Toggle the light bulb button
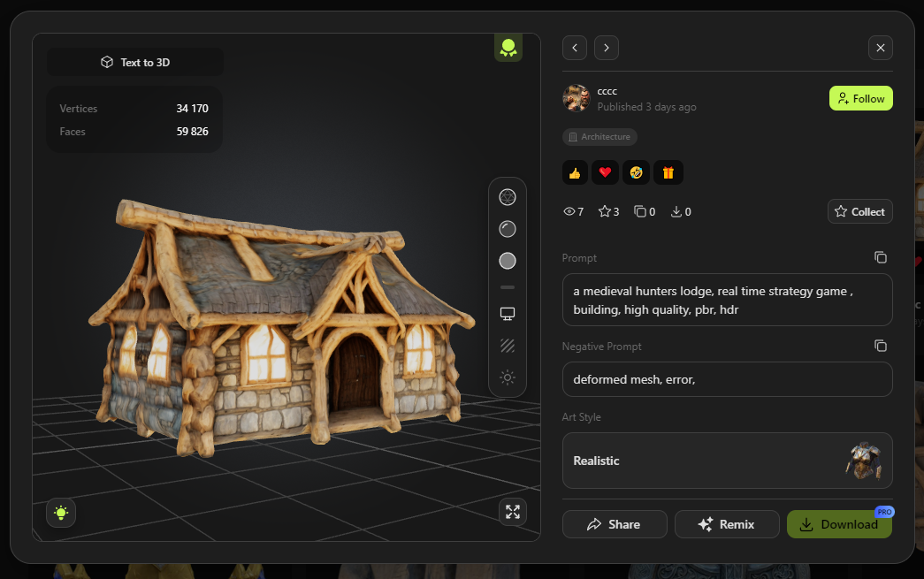 (x=61, y=513)
